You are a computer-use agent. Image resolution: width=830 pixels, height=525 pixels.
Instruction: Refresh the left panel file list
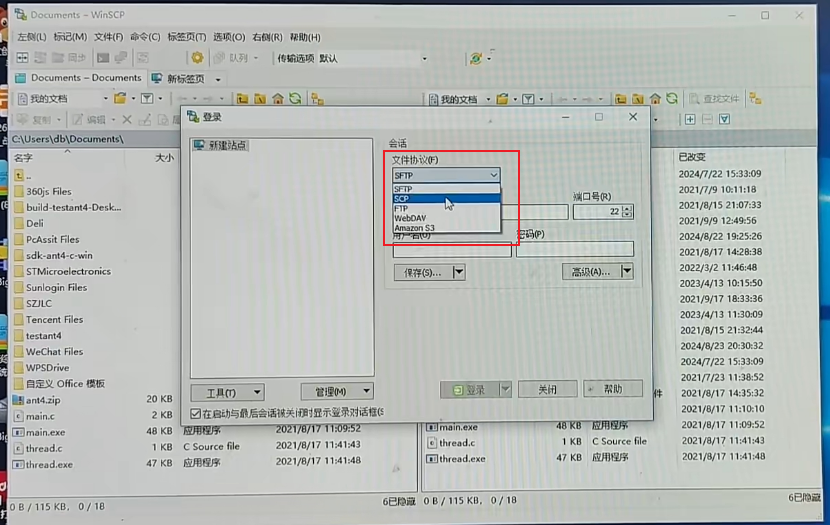tap(295, 98)
